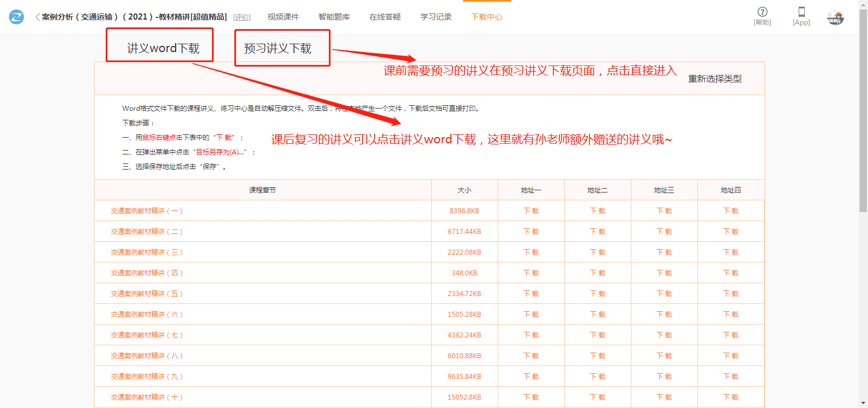Screen dimensions: 868x408
Task: Download 交通案例教材精讲（八） from 地址四
Action: (x=730, y=356)
